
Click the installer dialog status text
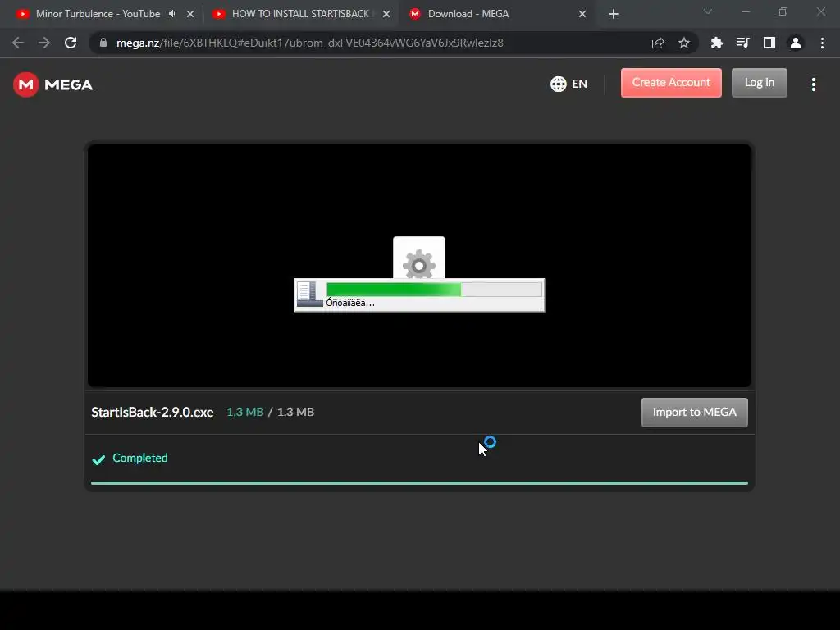(x=350, y=303)
